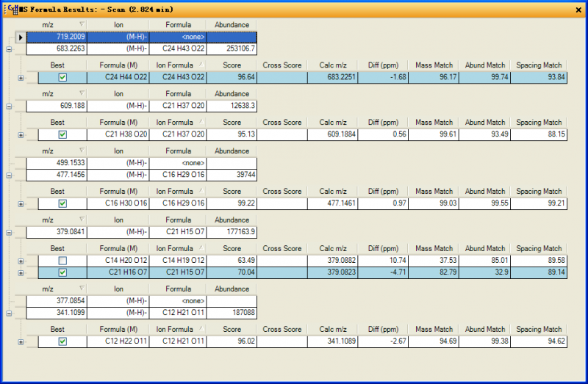Viewport: 588px width, 384px height.
Task: Sort by Mass Match in 477.1456 subtable
Action: [x=434, y=192]
